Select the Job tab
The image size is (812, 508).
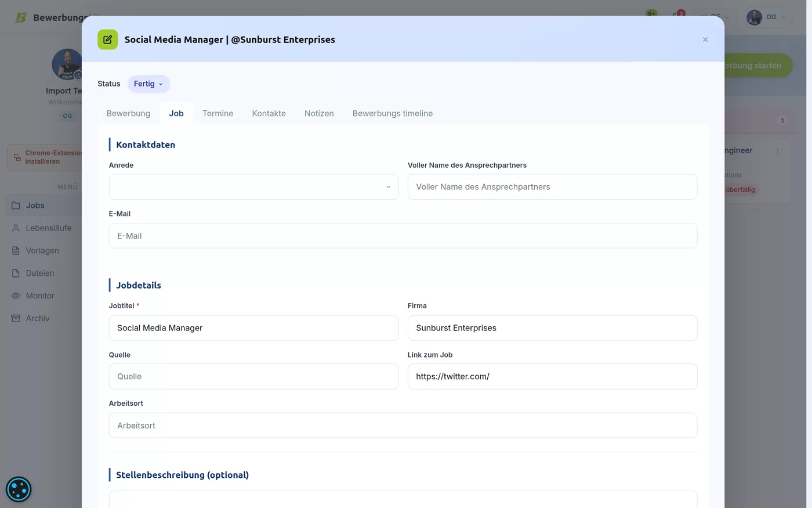point(176,113)
